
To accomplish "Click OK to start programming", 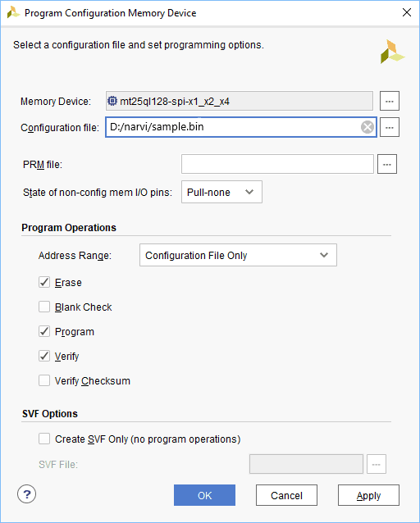I will tap(204, 495).
